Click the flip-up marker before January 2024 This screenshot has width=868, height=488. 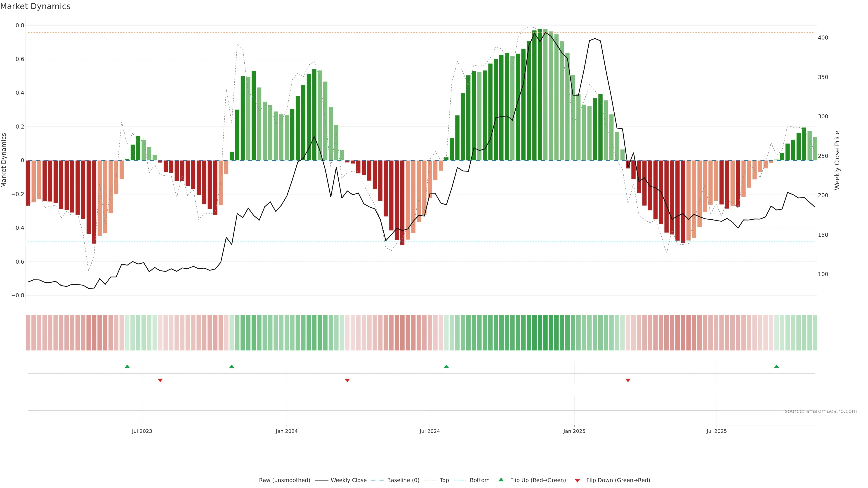231,366
